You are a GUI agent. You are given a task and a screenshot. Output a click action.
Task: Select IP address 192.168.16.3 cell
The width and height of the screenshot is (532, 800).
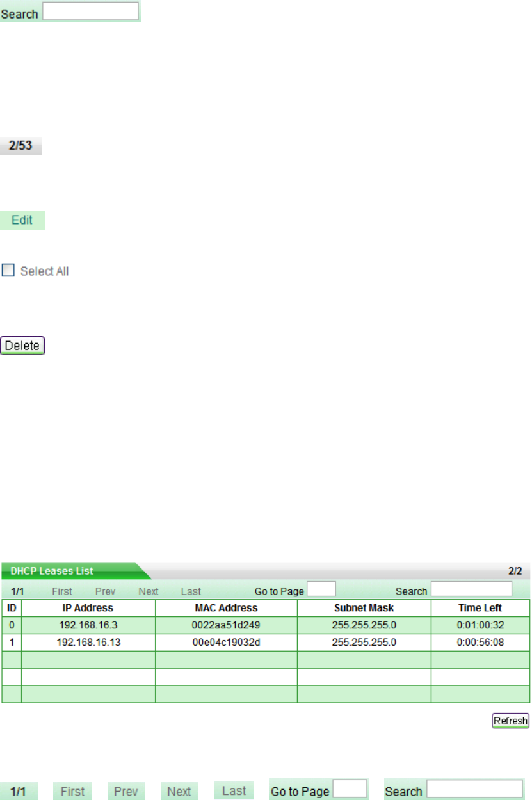click(x=88, y=625)
